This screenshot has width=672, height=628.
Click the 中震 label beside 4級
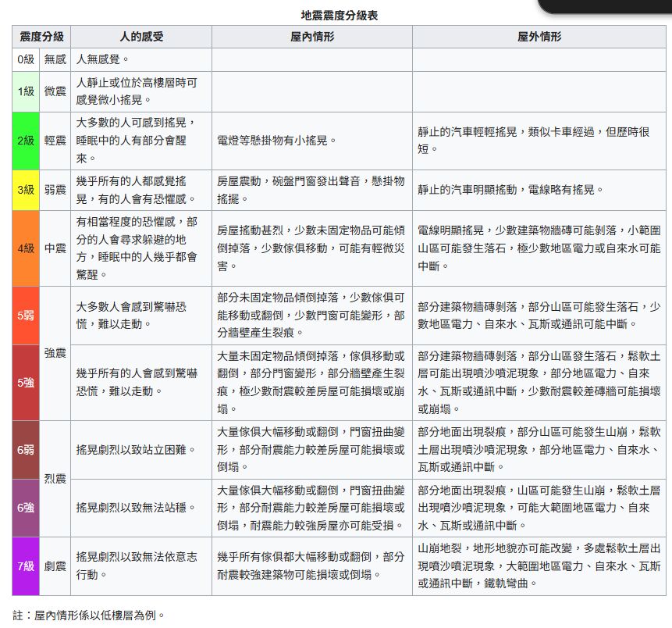tap(55, 250)
